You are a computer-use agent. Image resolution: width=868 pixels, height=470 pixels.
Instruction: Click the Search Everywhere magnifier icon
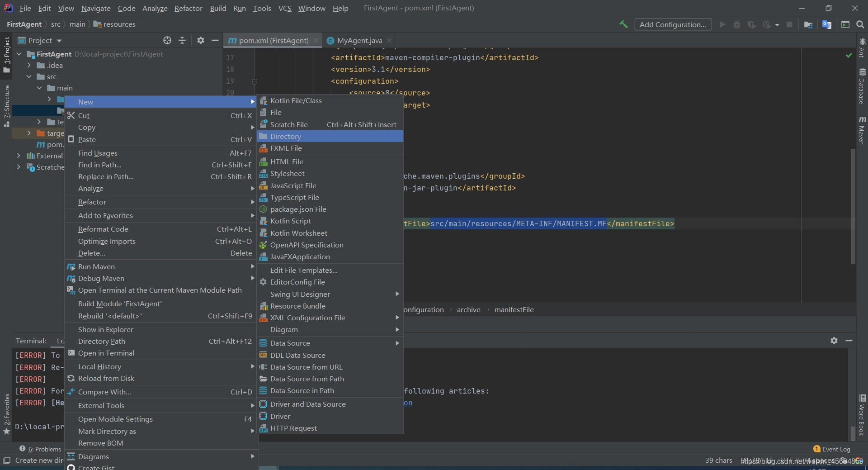click(x=860, y=24)
